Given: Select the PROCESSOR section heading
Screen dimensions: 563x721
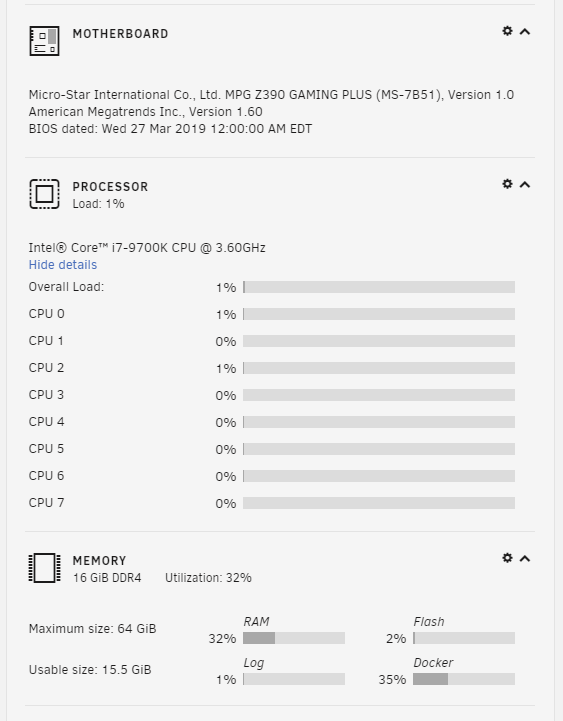Looking at the screenshot, I should click(110, 187).
